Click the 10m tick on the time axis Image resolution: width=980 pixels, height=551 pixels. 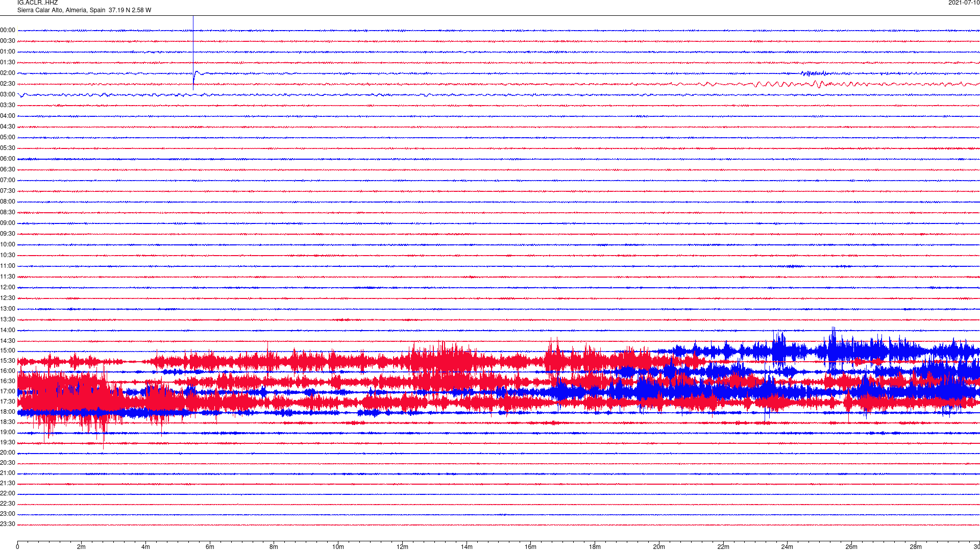click(338, 547)
